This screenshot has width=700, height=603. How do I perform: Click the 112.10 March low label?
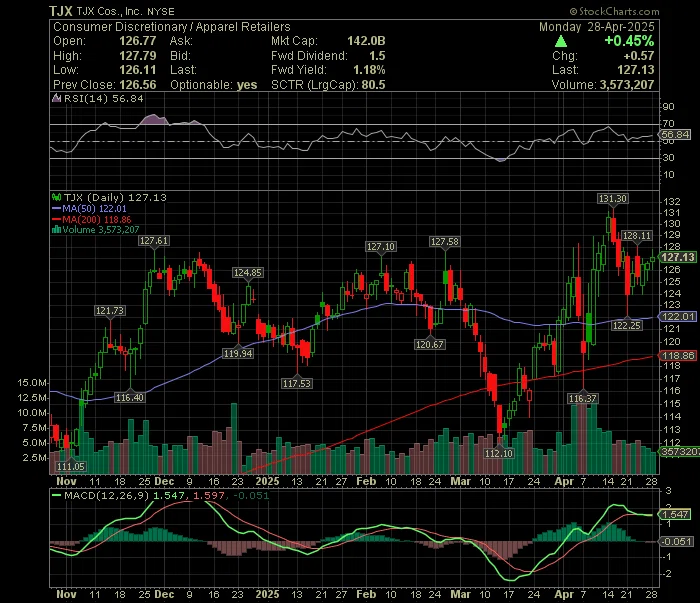click(499, 454)
